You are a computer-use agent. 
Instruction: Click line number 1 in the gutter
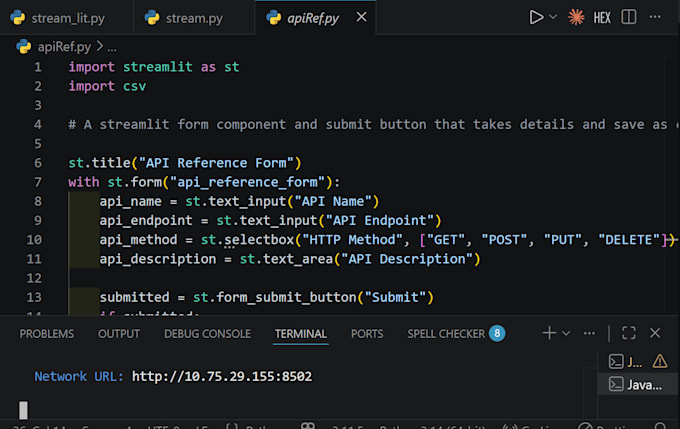38,67
